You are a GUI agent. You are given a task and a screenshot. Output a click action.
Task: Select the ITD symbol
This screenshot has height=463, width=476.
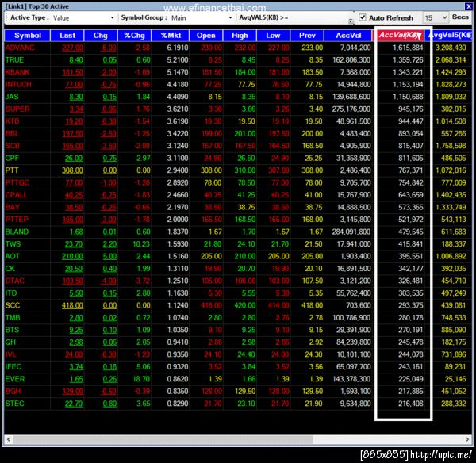[11, 293]
